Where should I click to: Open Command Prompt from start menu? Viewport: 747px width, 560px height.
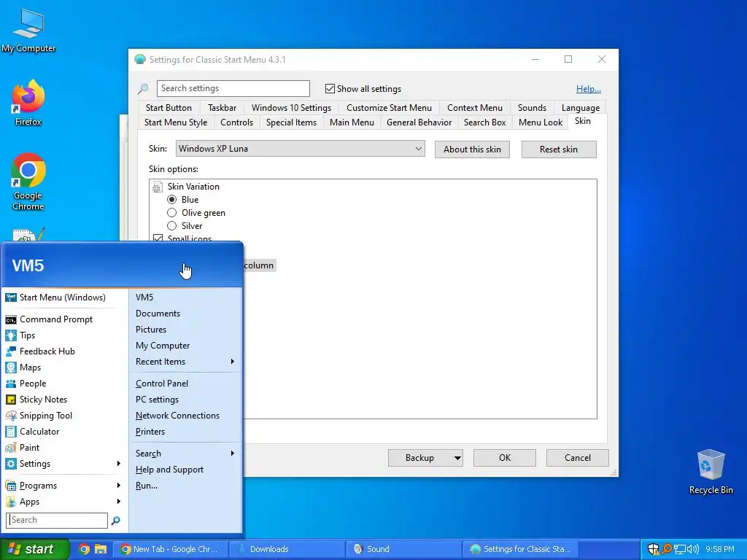point(56,319)
